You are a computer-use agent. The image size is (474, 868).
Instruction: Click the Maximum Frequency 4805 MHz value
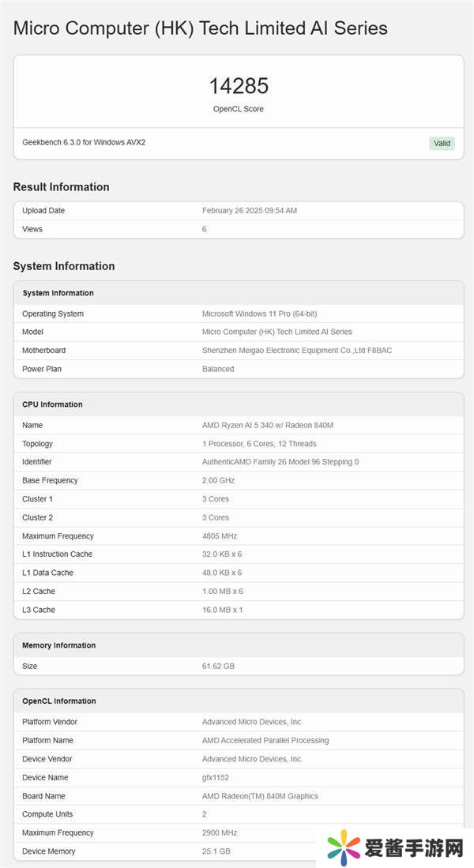click(219, 536)
